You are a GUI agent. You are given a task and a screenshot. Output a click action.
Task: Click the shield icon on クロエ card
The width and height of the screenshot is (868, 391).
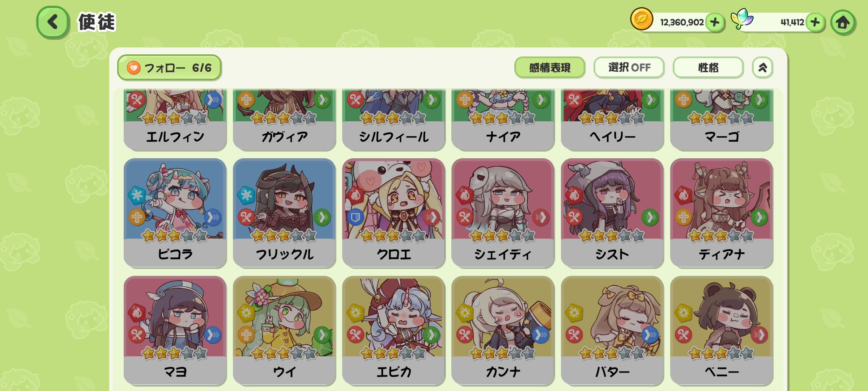pos(356,217)
